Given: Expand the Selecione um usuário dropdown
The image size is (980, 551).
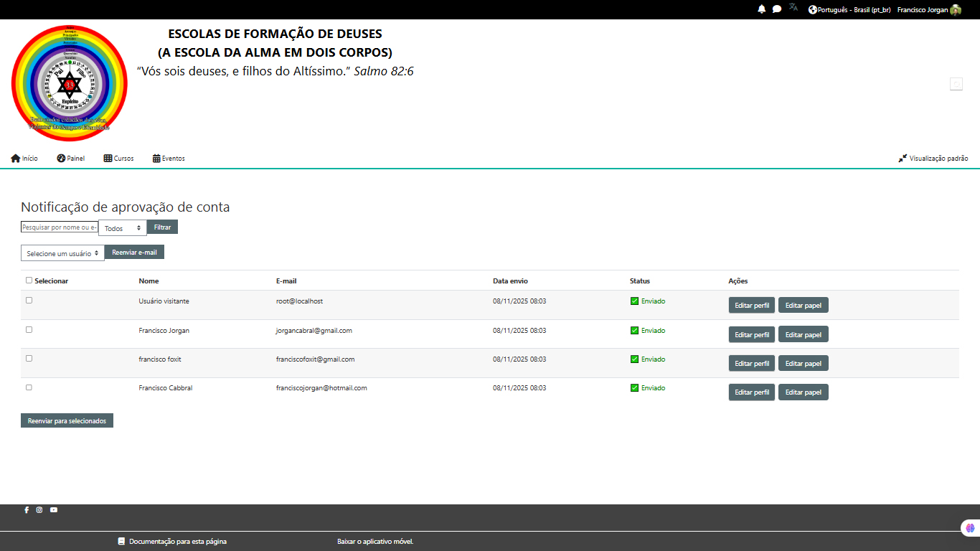Looking at the screenshot, I should click(62, 253).
